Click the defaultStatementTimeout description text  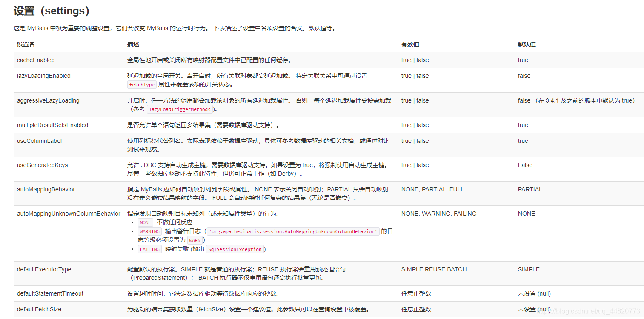pyautogui.click(x=203, y=293)
